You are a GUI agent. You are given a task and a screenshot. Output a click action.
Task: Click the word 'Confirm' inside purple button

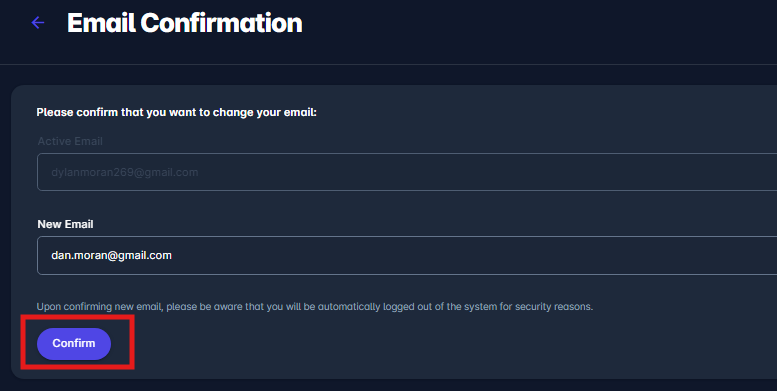coord(74,343)
